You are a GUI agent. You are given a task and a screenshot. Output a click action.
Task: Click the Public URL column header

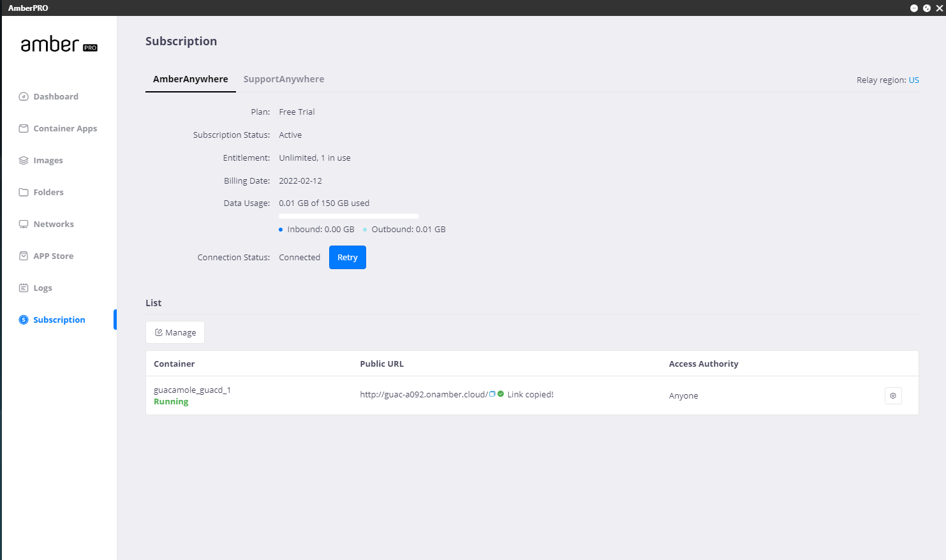[x=382, y=364]
